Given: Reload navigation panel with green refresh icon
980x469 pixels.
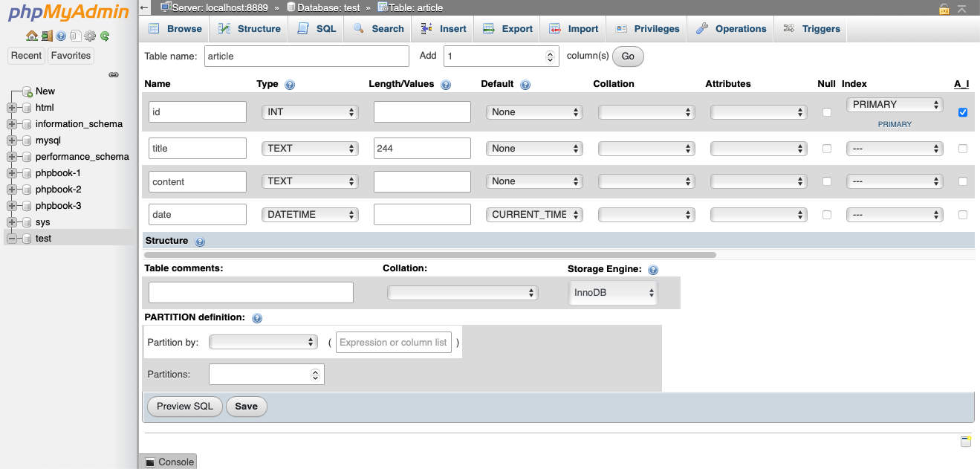Looking at the screenshot, I should pyautogui.click(x=105, y=36).
